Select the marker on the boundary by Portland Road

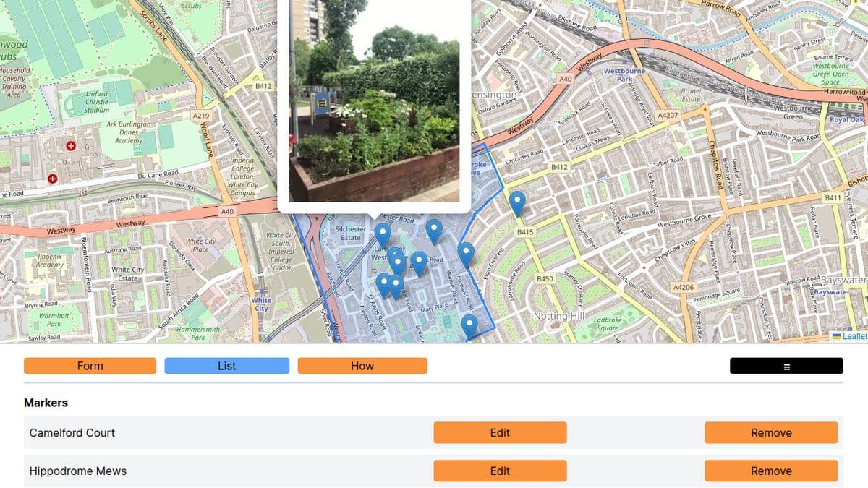466,253
